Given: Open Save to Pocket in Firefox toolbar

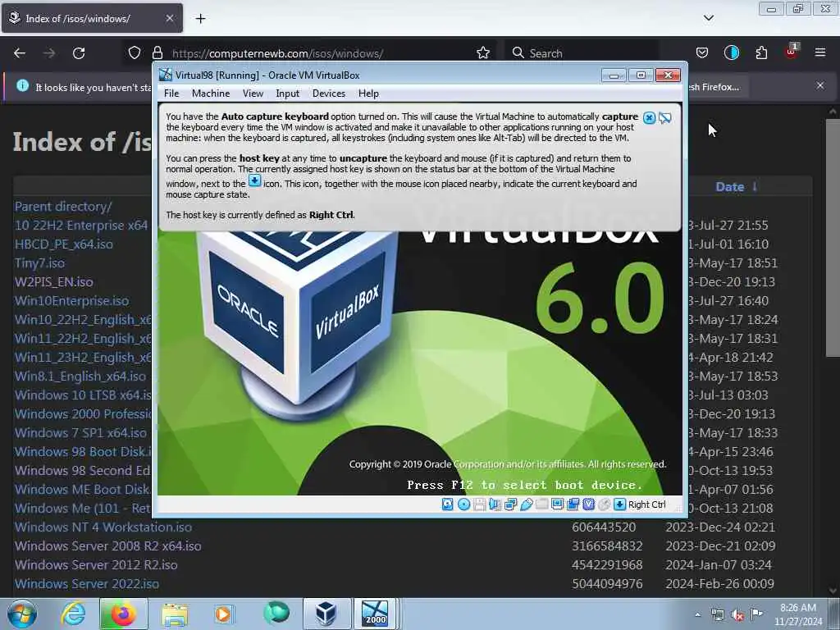Looking at the screenshot, I should 702,53.
